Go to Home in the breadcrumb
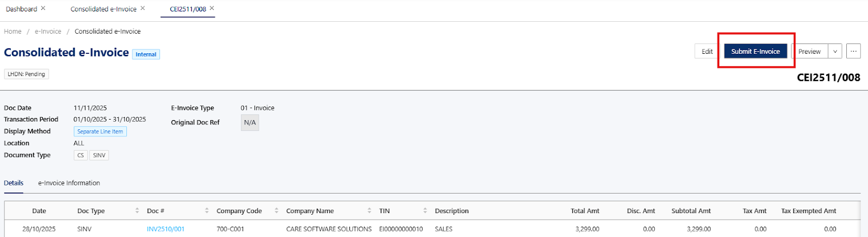The image size is (868, 237). pos(13,32)
